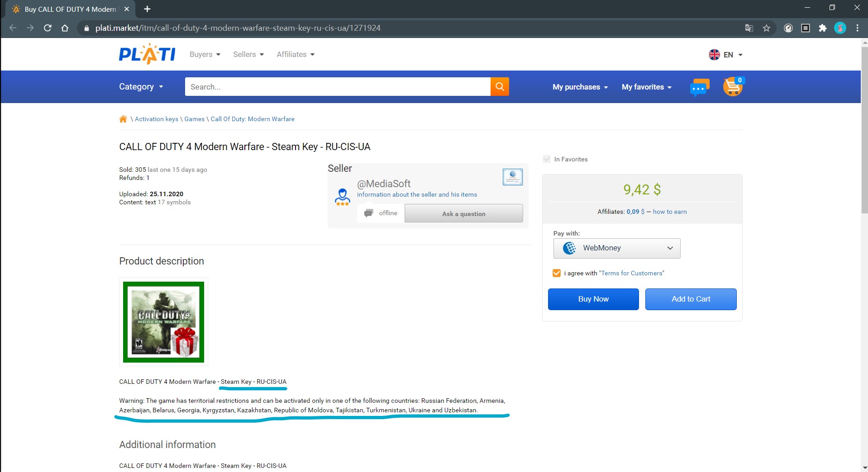868x472 pixels.
Task: Reload the page
Action: pos(48,28)
